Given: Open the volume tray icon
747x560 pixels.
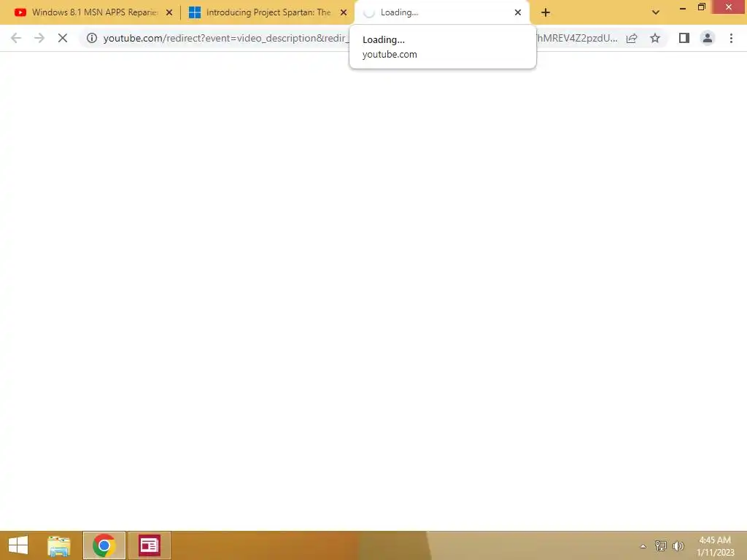Looking at the screenshot, I should coord(678,545).
